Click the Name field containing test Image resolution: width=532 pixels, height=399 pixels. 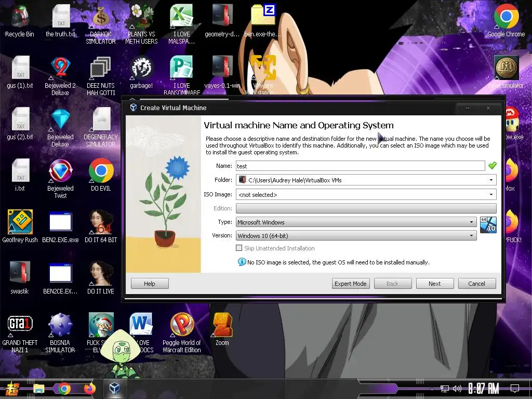point(361,166)
